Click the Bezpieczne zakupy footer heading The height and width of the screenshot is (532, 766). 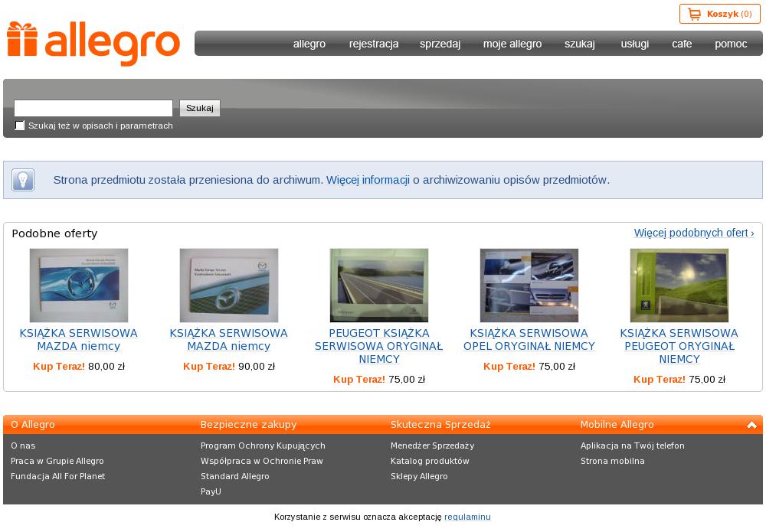click(x=249, y=425)
